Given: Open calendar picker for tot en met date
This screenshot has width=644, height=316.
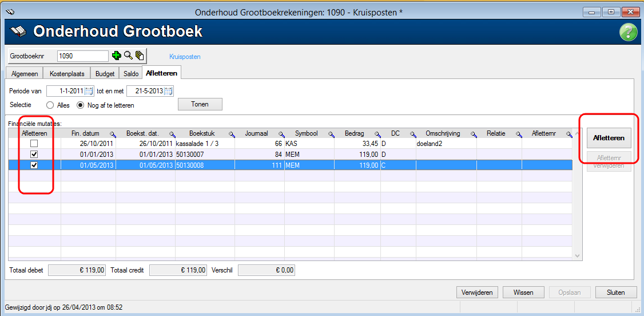Looking at the screenshot, I should click(x=169, y=90).
